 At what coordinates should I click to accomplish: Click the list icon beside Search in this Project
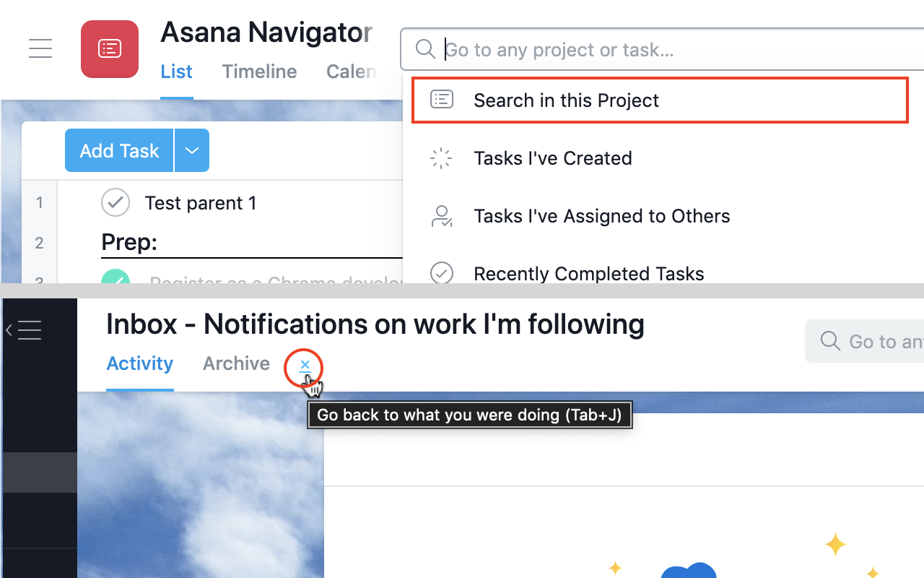point(442,100)
